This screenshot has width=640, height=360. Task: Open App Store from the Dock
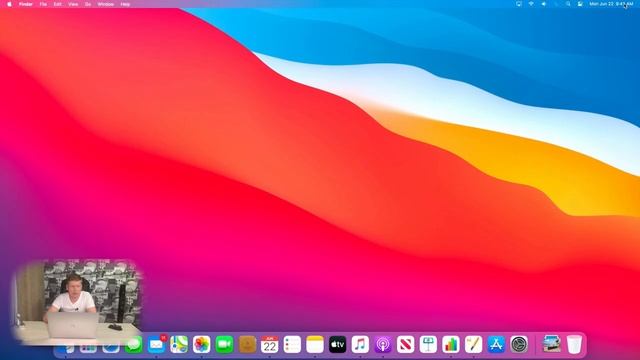click(496, 344)
